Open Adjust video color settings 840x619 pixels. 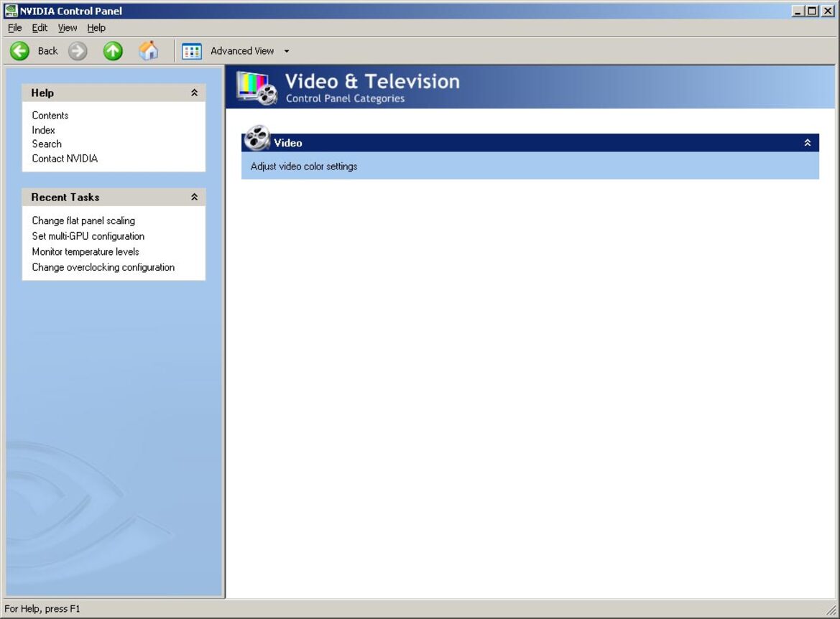tap(304, 167)
